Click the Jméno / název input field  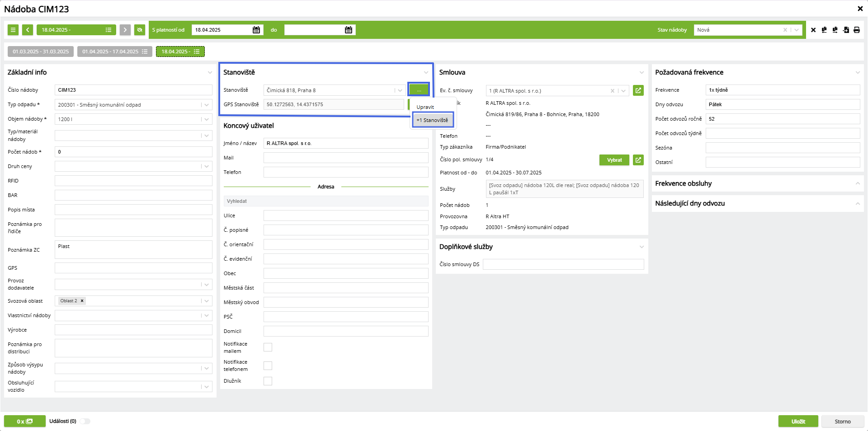[346, 143]
